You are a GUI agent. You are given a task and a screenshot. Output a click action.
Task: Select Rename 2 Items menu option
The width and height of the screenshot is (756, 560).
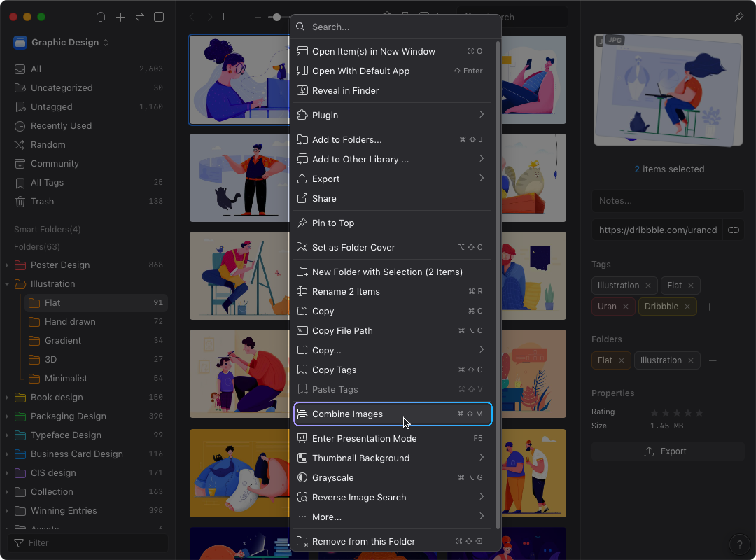(346, 291)
